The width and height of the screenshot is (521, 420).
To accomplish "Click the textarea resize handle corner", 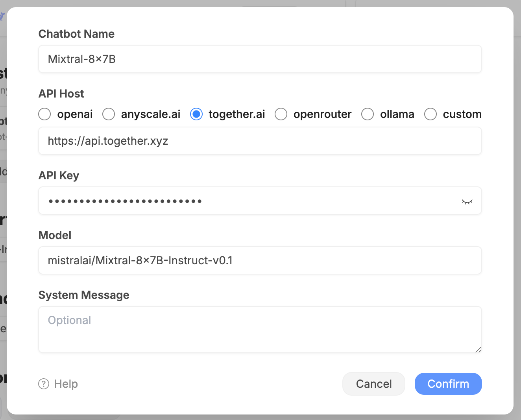I will click(x=478, y=350).
